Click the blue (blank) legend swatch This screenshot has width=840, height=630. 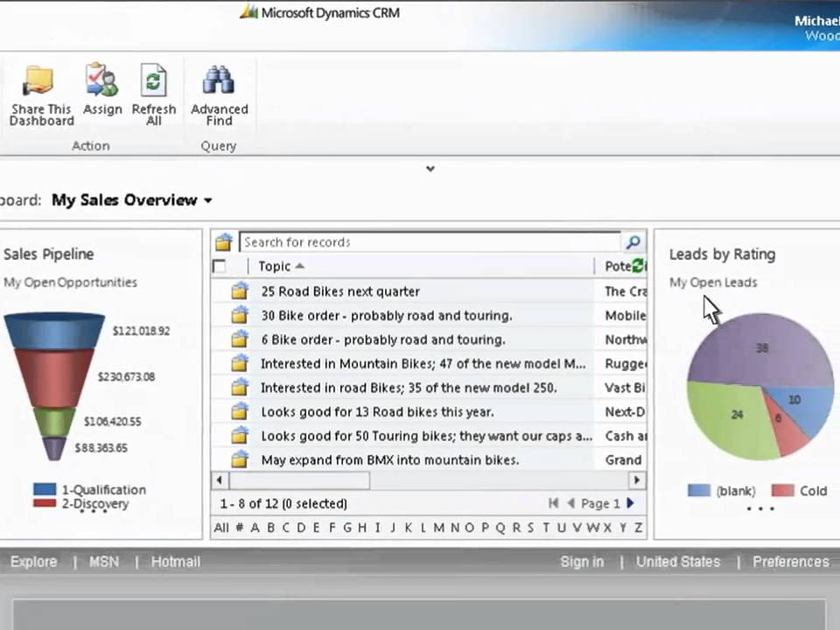(699, 490)
